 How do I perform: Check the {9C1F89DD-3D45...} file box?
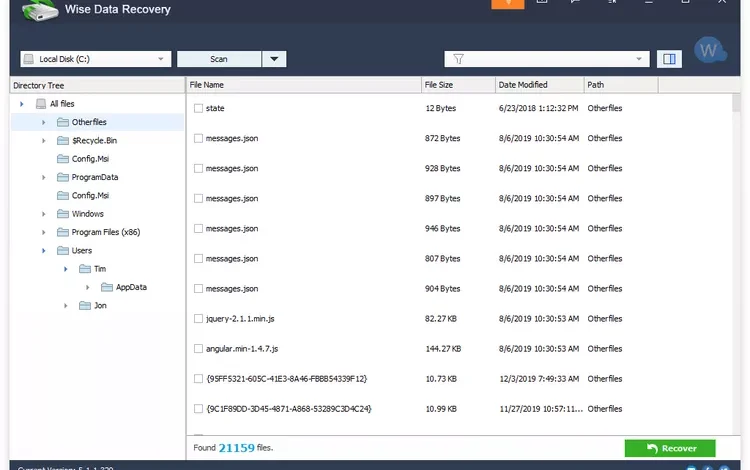pyautogui.click(x=199, y=409)
